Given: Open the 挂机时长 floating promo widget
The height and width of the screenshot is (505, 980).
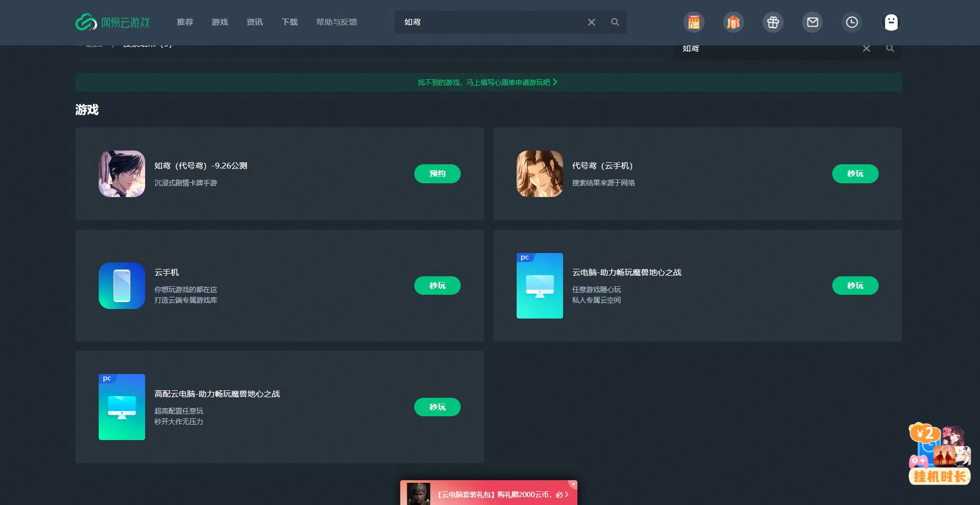Looking at the screenshot, I should 939,454.
